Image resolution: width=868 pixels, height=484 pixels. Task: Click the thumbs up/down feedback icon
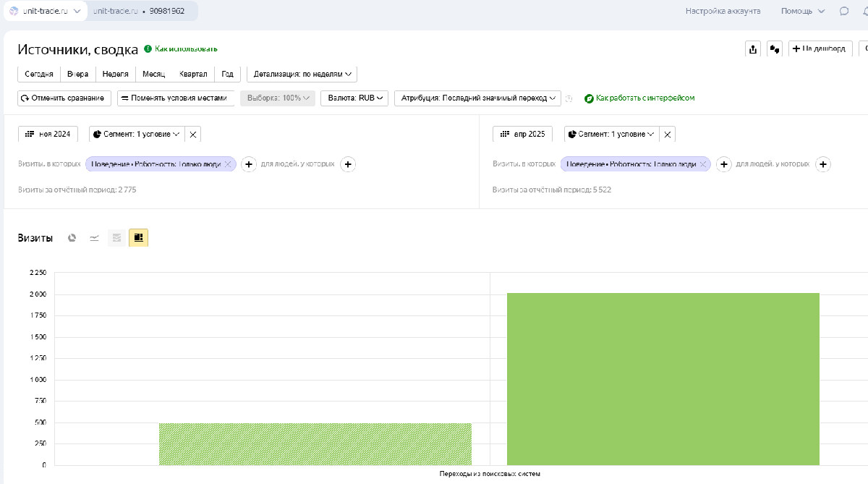(775, 49)
